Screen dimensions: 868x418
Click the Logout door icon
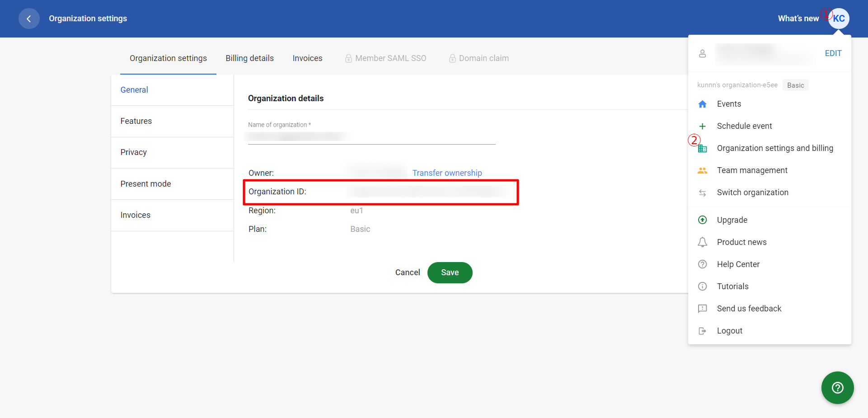click(702, 331)
